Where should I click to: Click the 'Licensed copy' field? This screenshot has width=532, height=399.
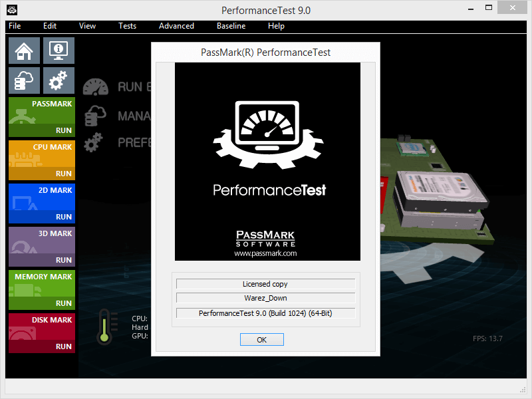(265, 284)
